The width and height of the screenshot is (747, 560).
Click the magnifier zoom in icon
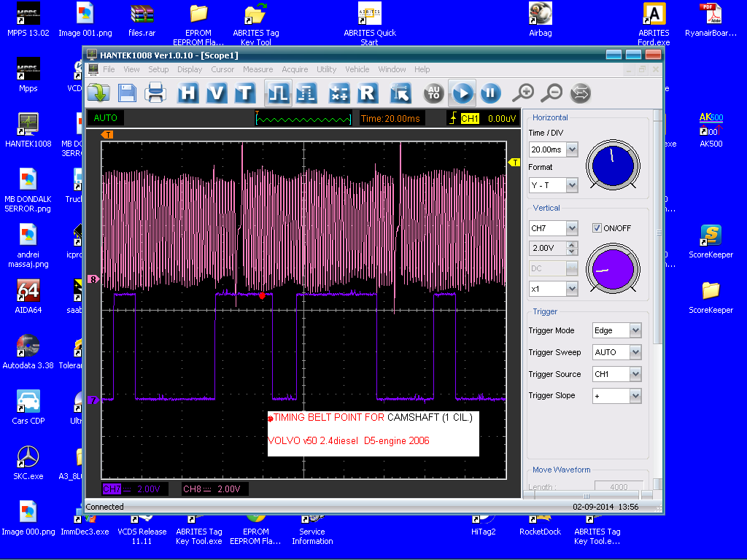click(x=523, y=93)
